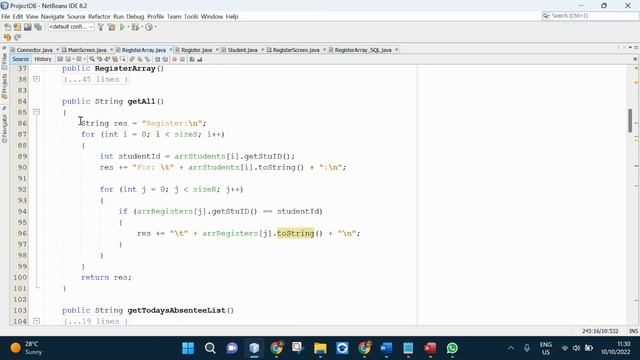Viewport: 640px width, 360px height.
Task: Start macro recording with red dot icon
Action: (175, 59)
